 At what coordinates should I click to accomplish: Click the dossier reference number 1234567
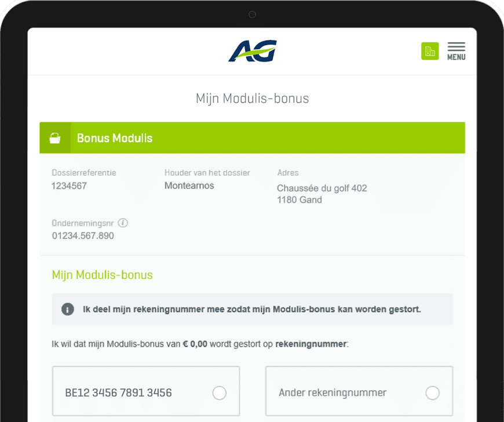point(69,186)
